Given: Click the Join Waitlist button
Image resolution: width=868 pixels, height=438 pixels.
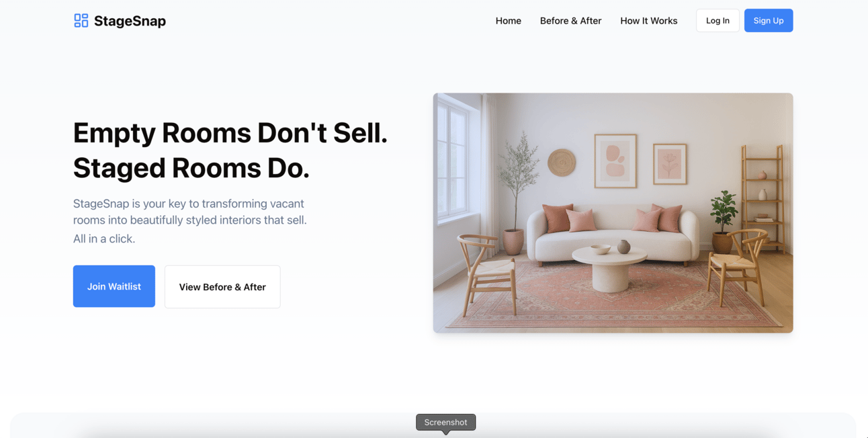Looking at the screenshot, I should tap(114, 286).
